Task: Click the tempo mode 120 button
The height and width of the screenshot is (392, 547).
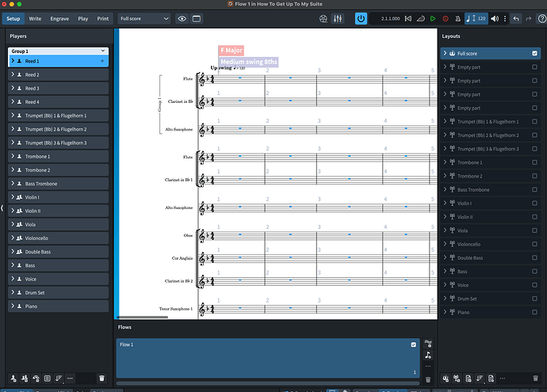Action: pyautogui.click(x=476, y=19)
